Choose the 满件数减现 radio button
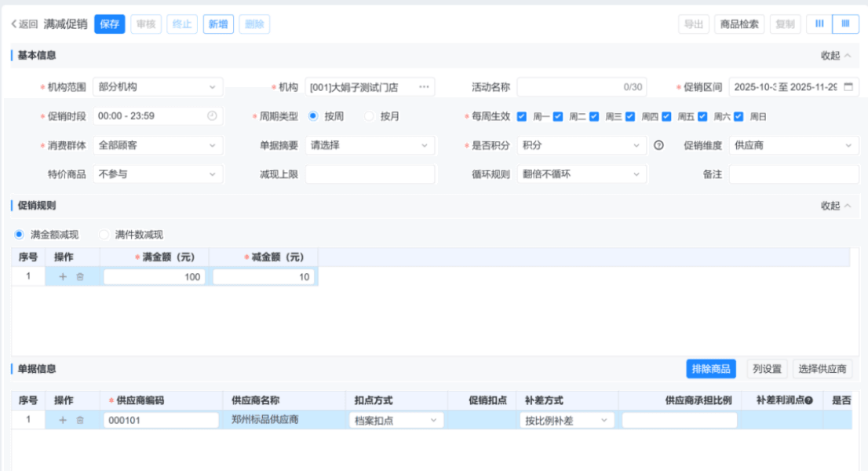868x471 pixels. coord(104,235)
